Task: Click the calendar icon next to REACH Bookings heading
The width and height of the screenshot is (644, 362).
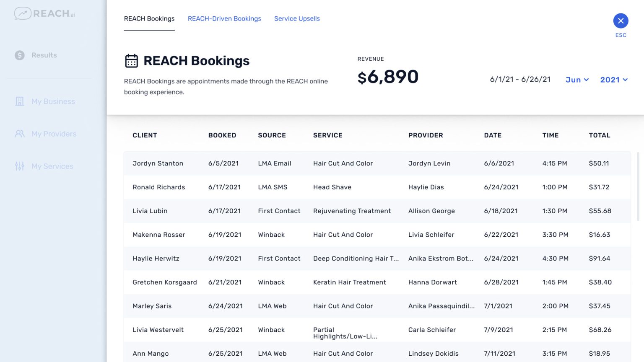Action: [x=131, y=60]
